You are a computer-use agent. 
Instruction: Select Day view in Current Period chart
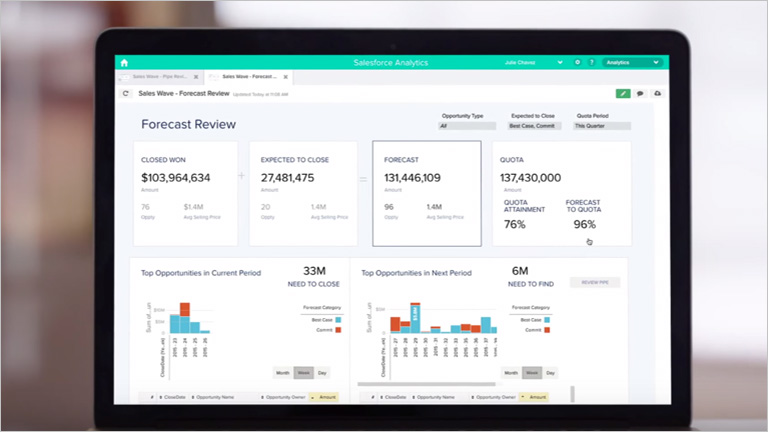pyautogui.click(x=320, y=372)
